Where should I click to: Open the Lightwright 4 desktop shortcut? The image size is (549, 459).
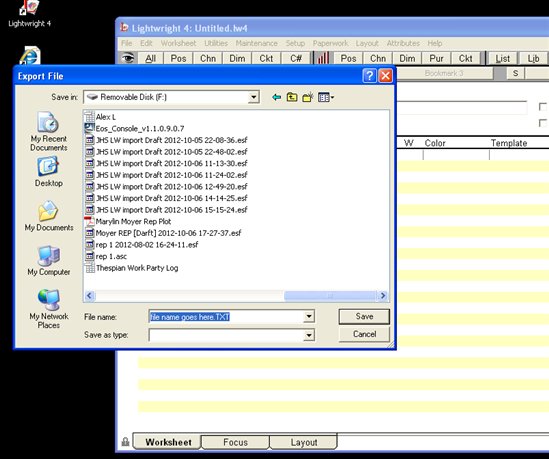(x=29, y=14)
